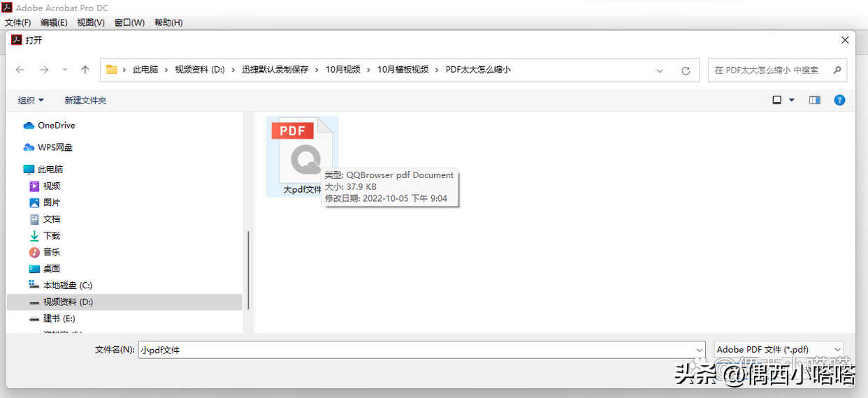This screenshot has width=868, height=398.
Task: Open dialog help icon
Action: click(x=840, y=101)
